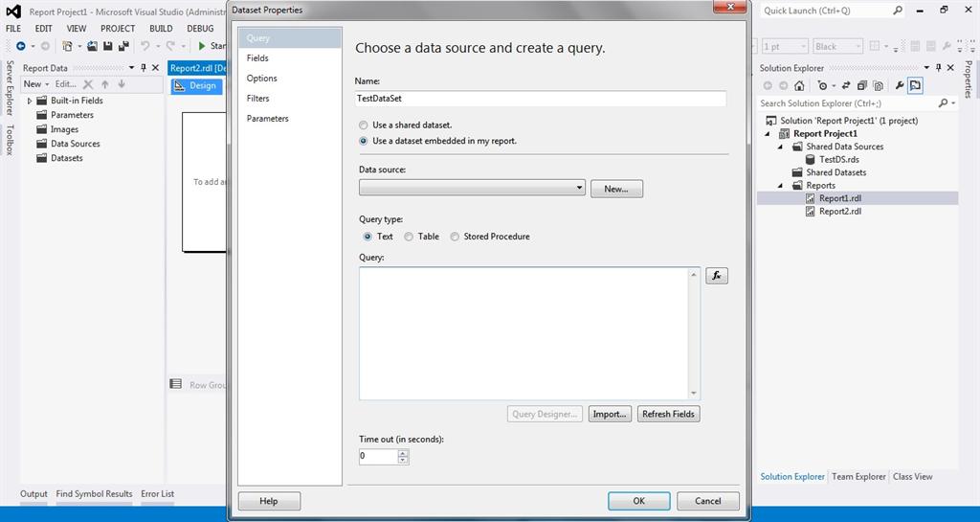The image size is (980, 522).
Task: Click the Help button in Dataset Properties
Action: (269, 501)
